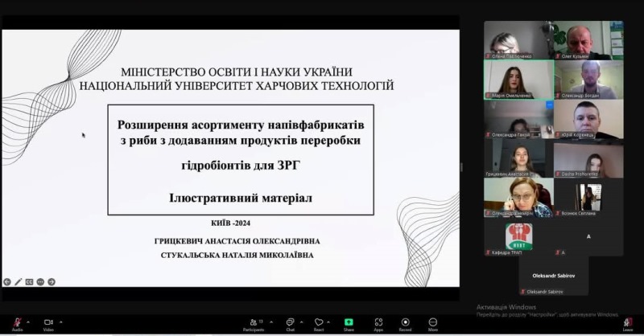
Task: Select Кафедра ТРАП logo tile
Action: click(x=518, y=237)
